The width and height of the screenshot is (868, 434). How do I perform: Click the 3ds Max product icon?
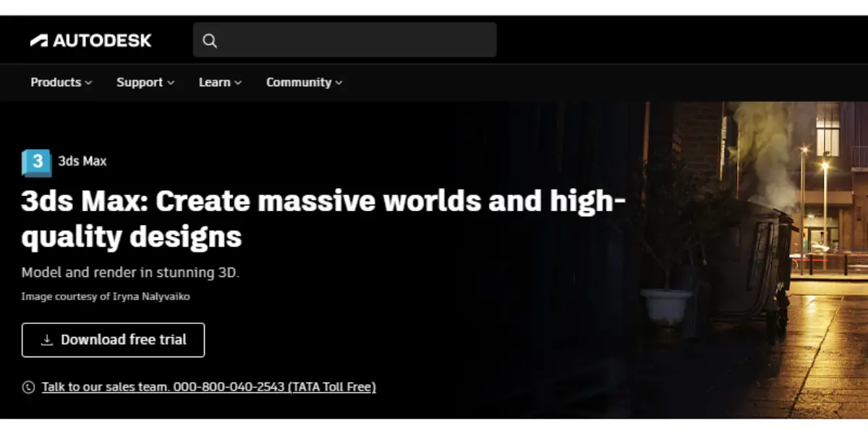(x=36, y=162)
